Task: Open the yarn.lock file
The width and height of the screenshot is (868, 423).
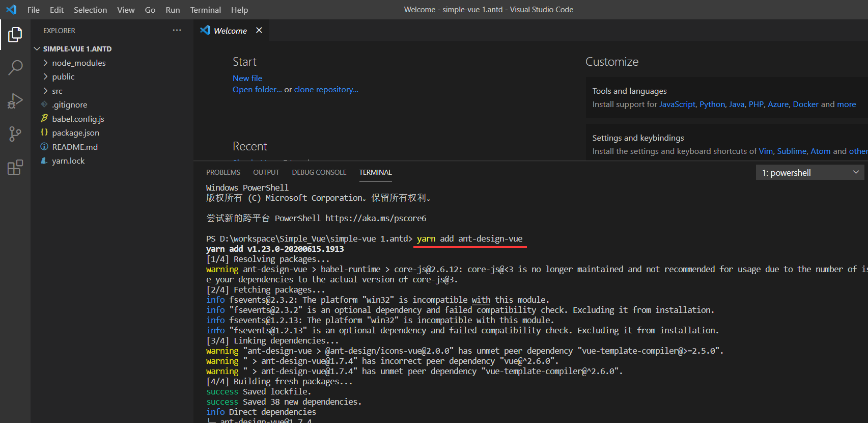Action: [68, 161]
